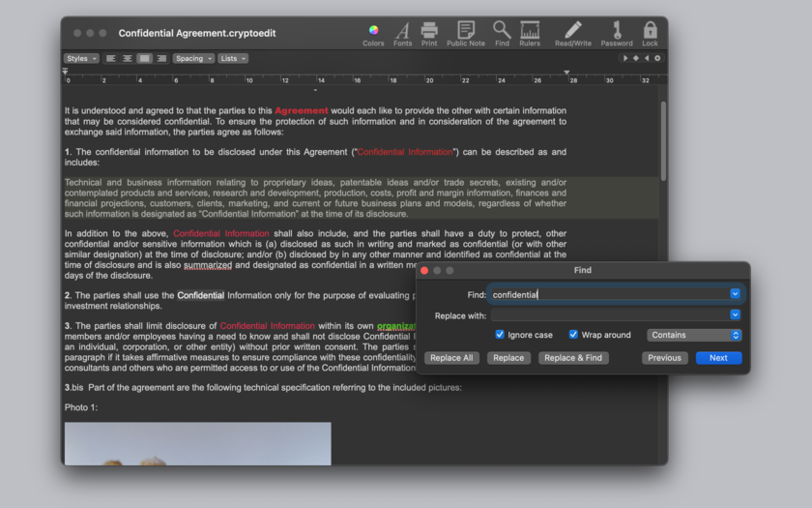Viewport: 812px width, 508px height.
Task: Click the diamond tab stop button
Action: pyautogui.click(x=636, y=58)
